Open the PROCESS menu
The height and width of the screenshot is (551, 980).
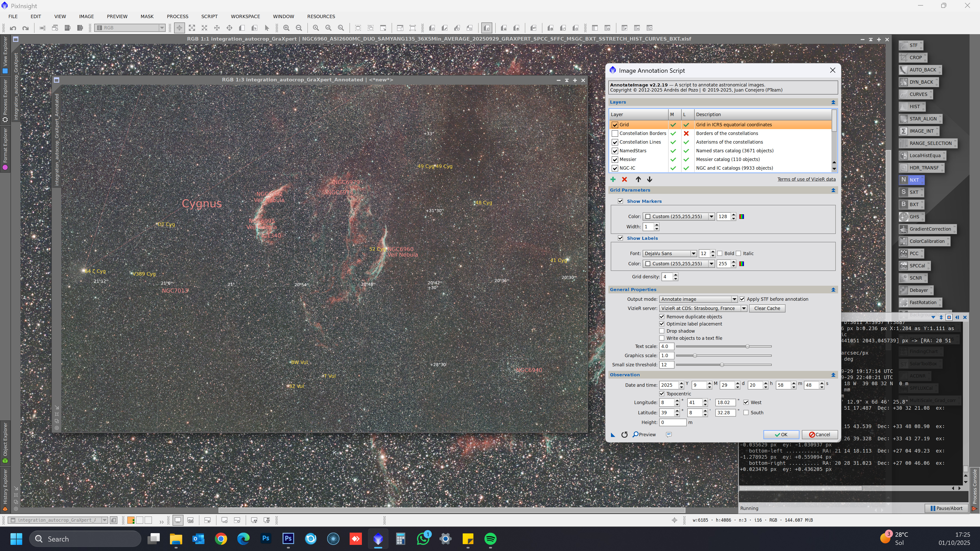177,16
